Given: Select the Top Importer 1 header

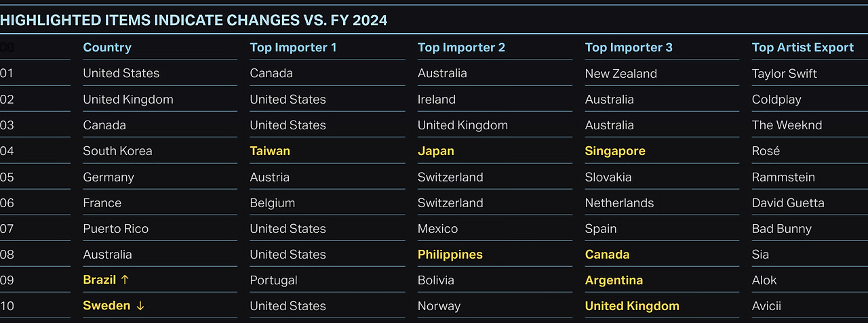Looking at the screenshot, I should pyautogui.click(x=293, y=47).
